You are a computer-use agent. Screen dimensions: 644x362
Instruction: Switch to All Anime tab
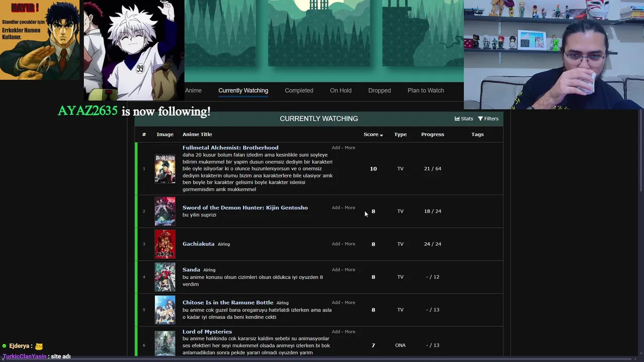point(193,90)
